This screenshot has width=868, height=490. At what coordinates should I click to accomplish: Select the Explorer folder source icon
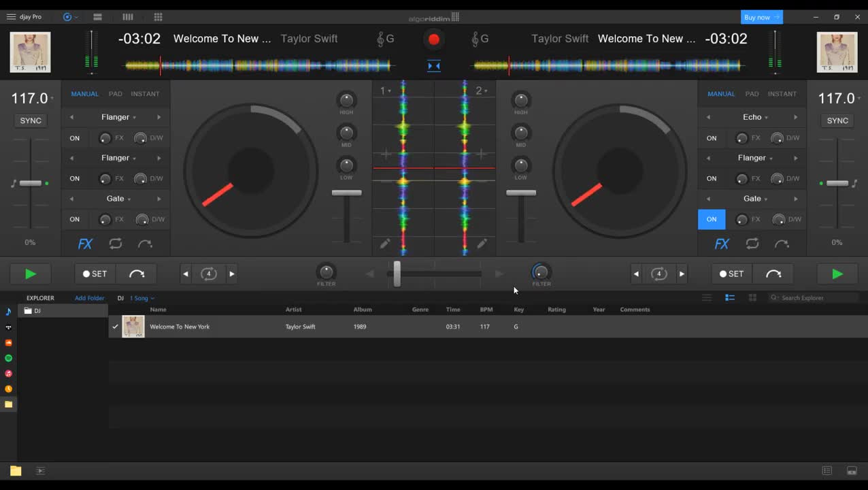pos(9,404)
